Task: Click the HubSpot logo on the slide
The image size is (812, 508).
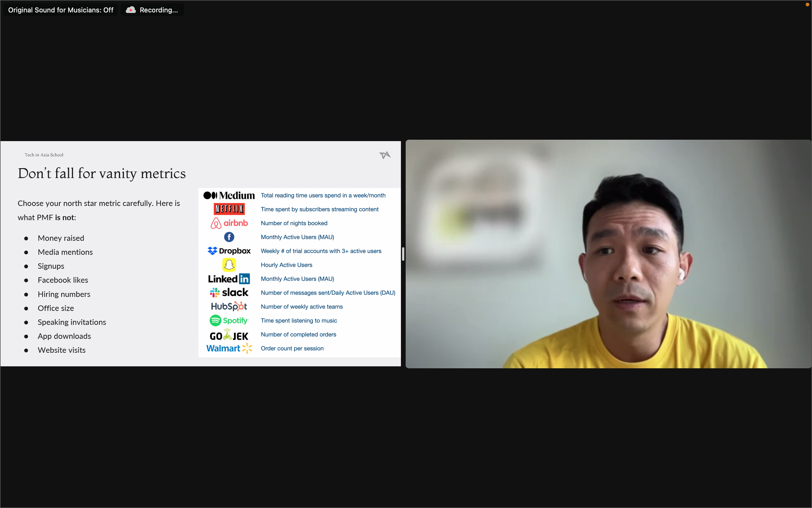Action: (229, 306)
